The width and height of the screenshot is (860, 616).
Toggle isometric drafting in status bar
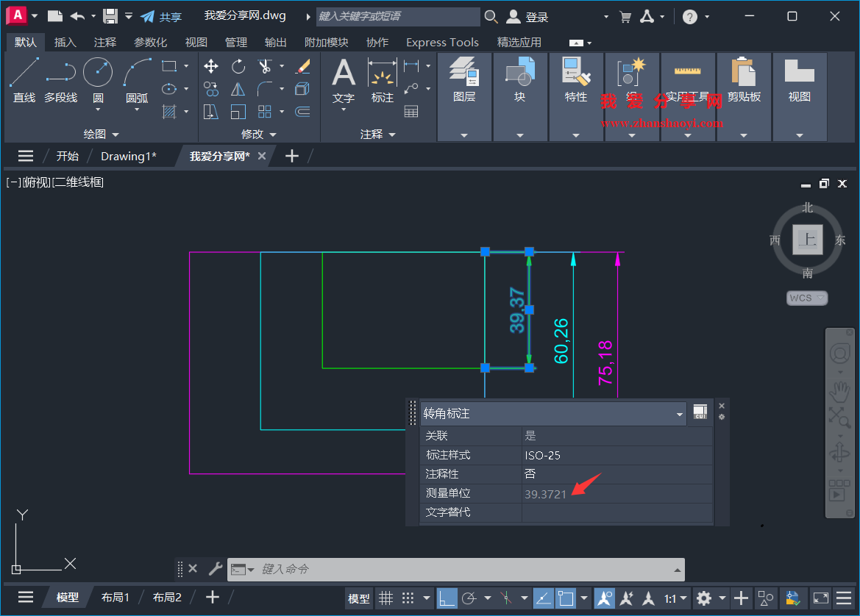[505, 598]
